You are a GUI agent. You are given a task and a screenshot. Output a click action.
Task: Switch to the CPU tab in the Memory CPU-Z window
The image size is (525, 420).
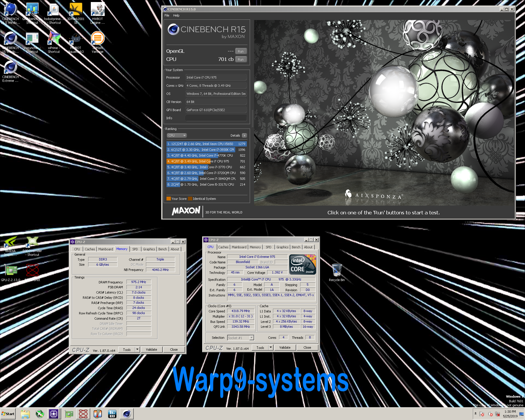77,249
